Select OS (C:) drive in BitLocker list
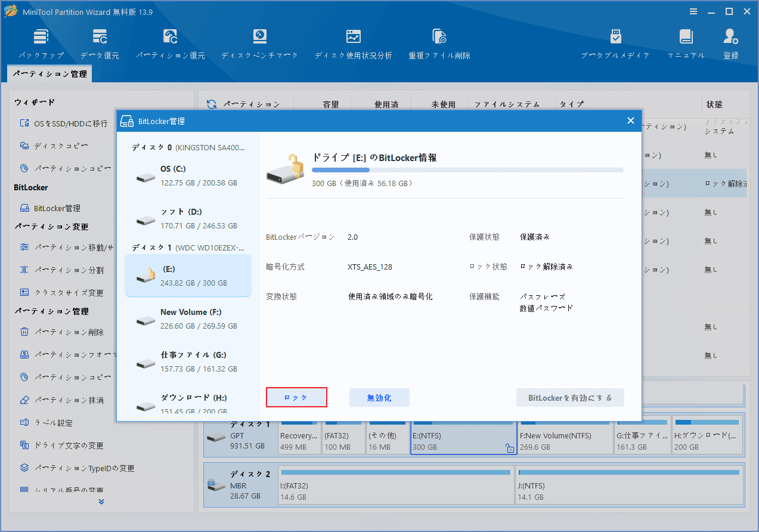Screen dimensions: 759x532 188,176
